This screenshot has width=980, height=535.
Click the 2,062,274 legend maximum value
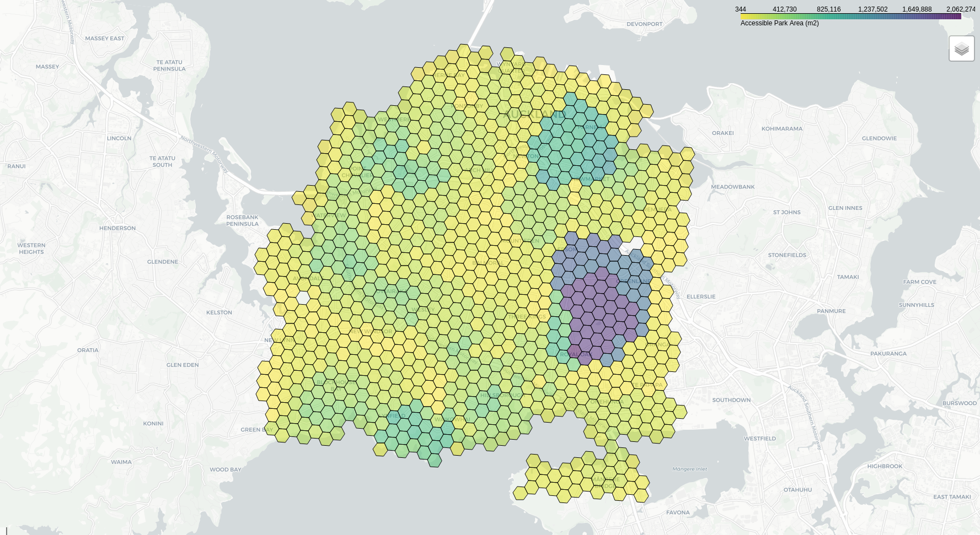[960, 9]
